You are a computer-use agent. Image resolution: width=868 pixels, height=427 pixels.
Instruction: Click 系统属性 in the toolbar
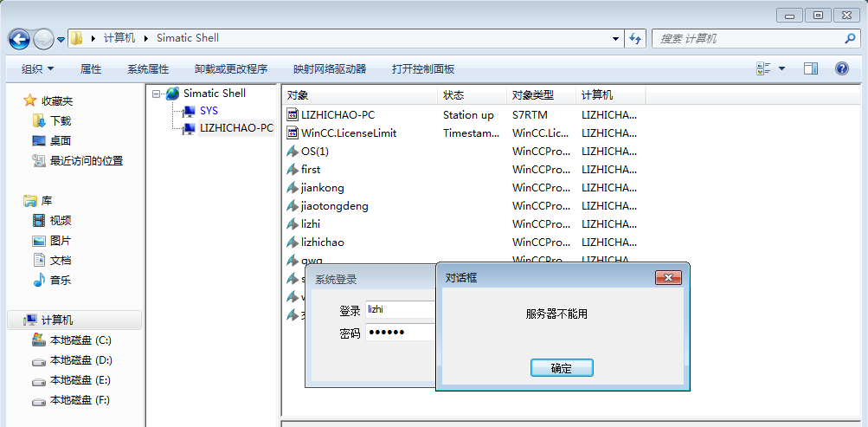[x=148, y=68]
